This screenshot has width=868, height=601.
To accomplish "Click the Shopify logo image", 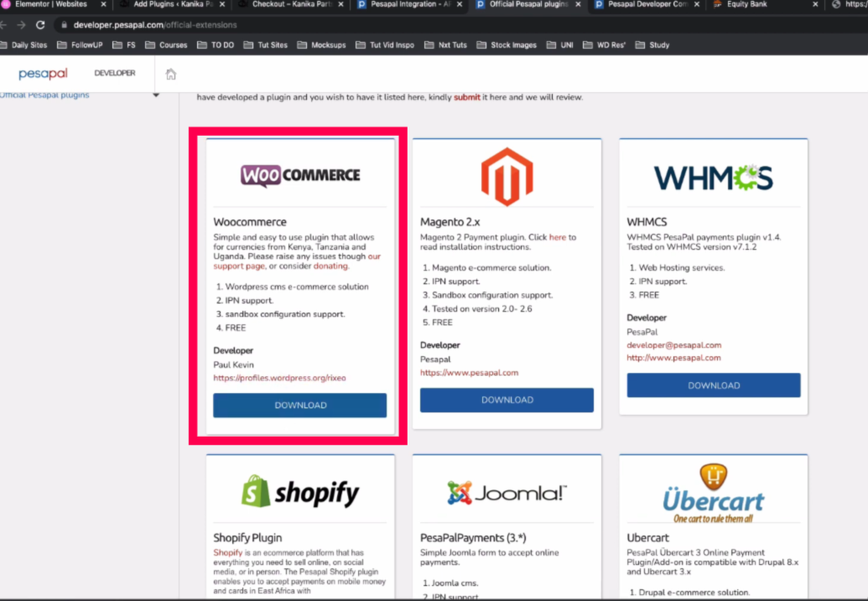I will (x=300, y=491).
